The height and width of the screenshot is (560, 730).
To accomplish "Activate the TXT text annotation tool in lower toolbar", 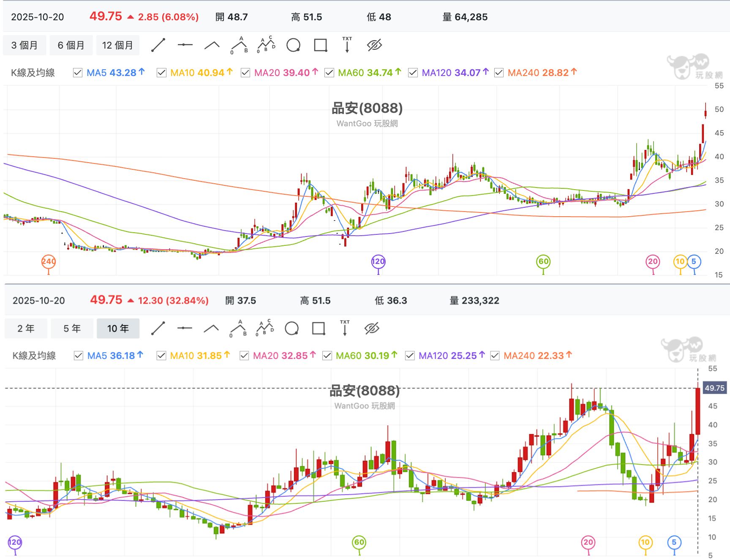I will (345, 328).
